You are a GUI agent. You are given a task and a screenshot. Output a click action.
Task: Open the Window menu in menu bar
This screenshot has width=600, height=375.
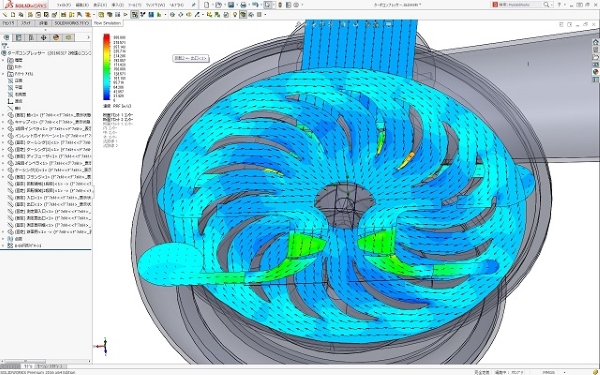tap(155, 5)
